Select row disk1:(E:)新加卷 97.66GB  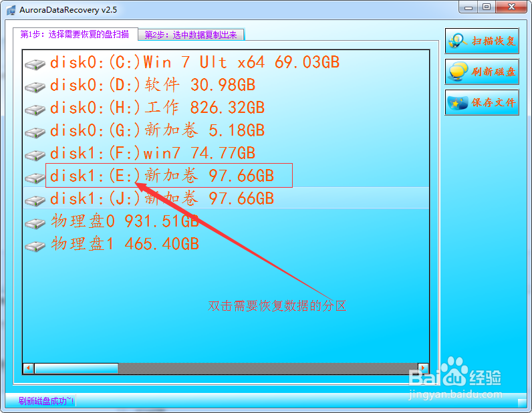pyautogui.click(x=227, y=176)
